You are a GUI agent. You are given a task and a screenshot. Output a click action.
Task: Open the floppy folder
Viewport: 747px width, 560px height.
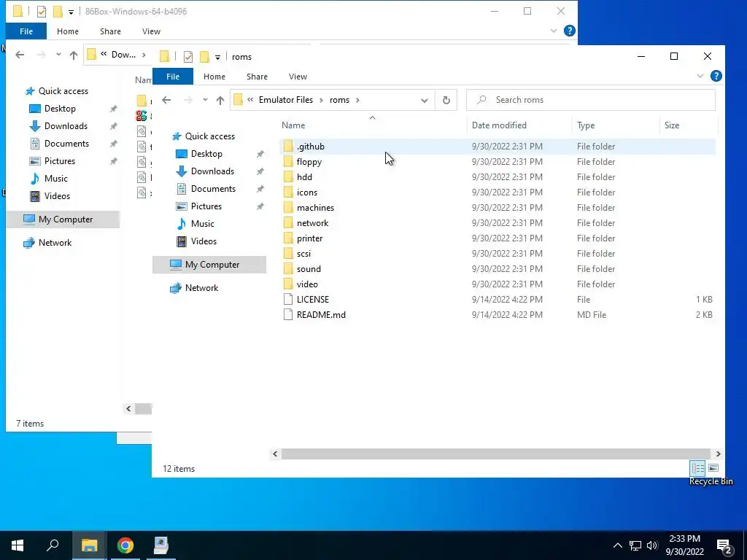click(x=309, y=162)
